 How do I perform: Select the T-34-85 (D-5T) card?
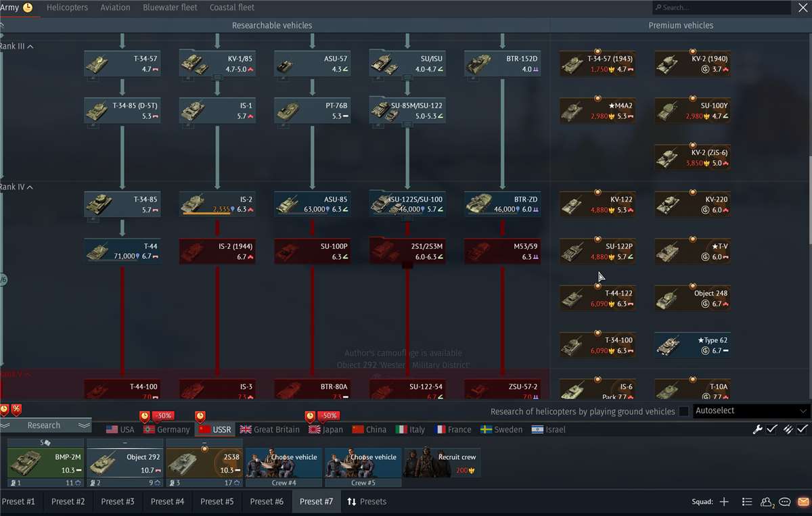point(122,111)
